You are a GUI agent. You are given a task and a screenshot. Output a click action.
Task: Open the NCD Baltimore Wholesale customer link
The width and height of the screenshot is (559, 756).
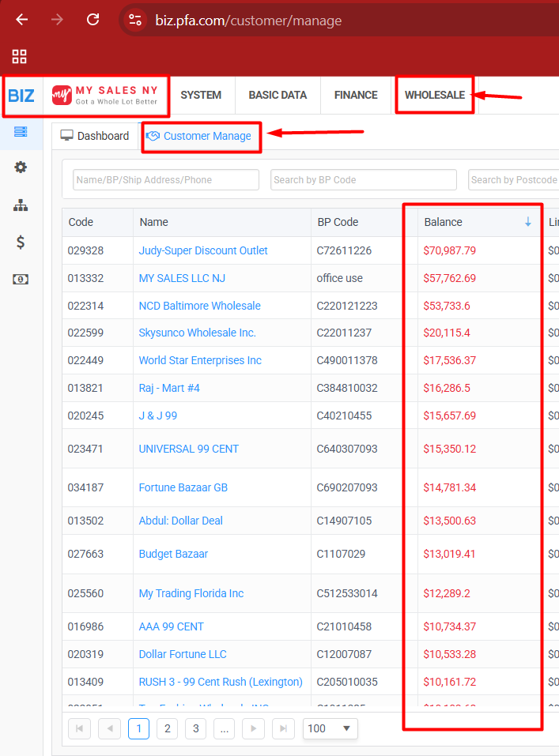[199, 306]
